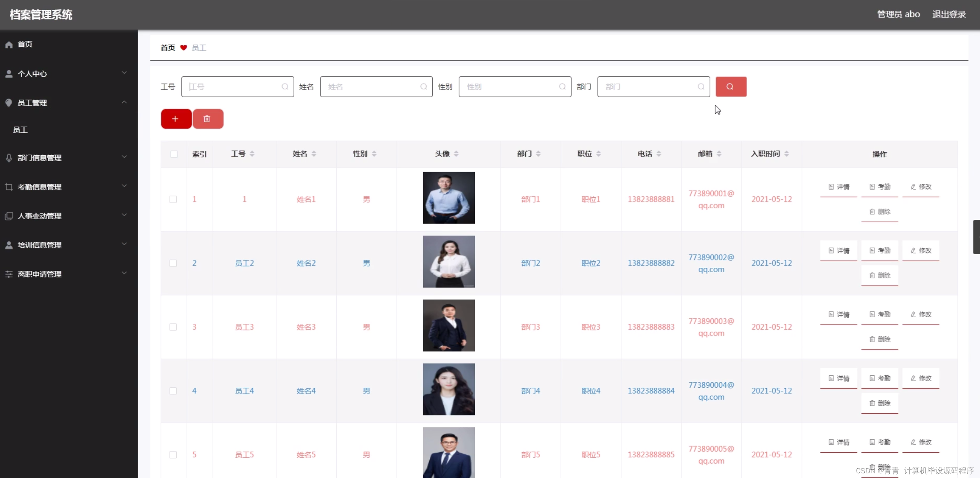980x478 pixels.
Task: Click 修改 on employee 员工2 row
Action: coord(920,250)
